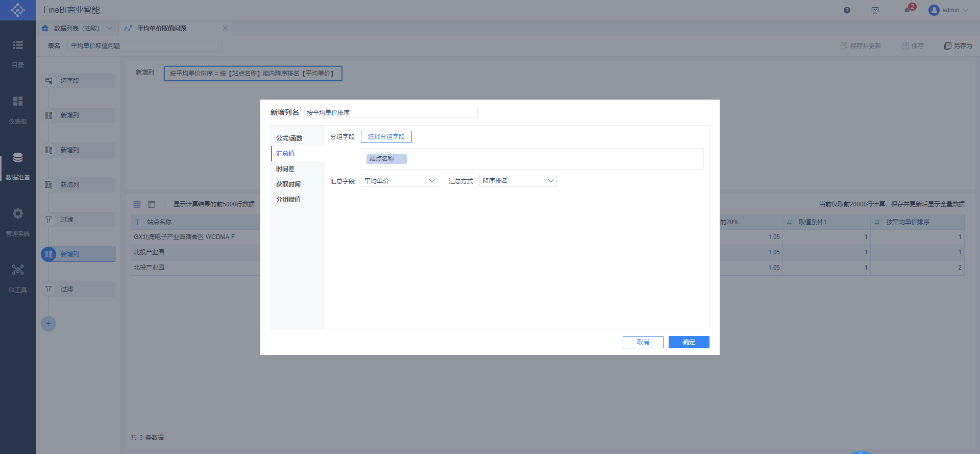Select the highlighted 新增列 step icon
The width and height of the screenshot is (980, 454).
pos(48,254)
